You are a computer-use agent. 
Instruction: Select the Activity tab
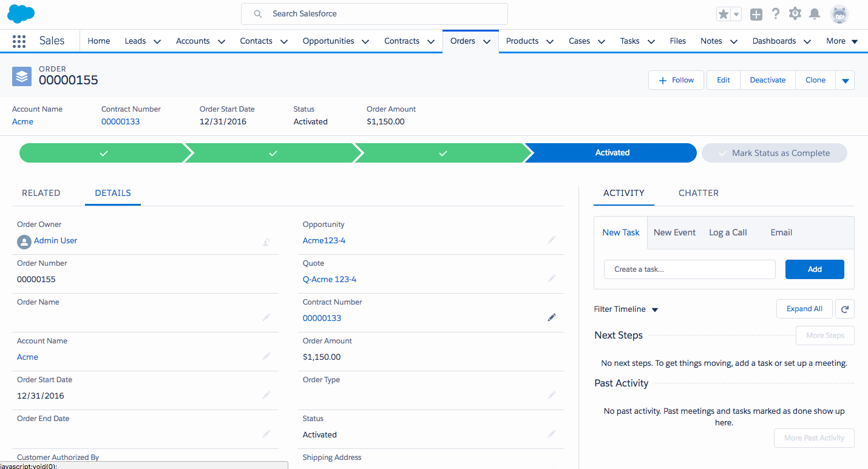[624, 193]
